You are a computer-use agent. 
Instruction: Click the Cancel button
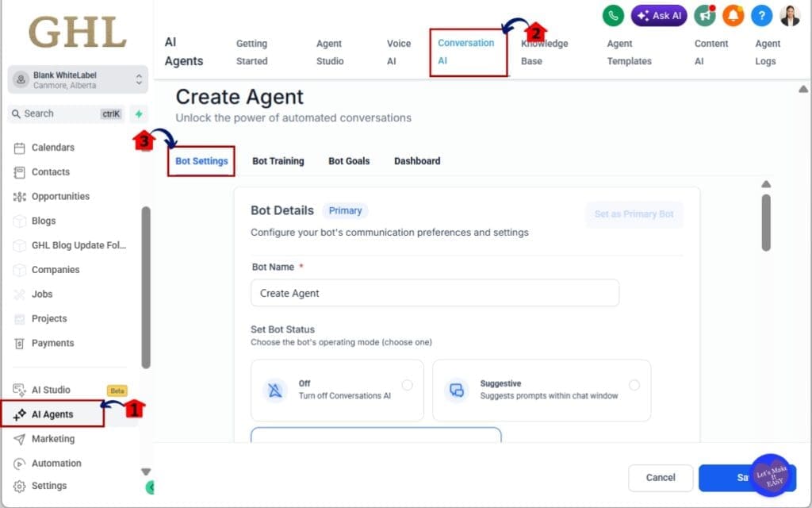[661, 477]
